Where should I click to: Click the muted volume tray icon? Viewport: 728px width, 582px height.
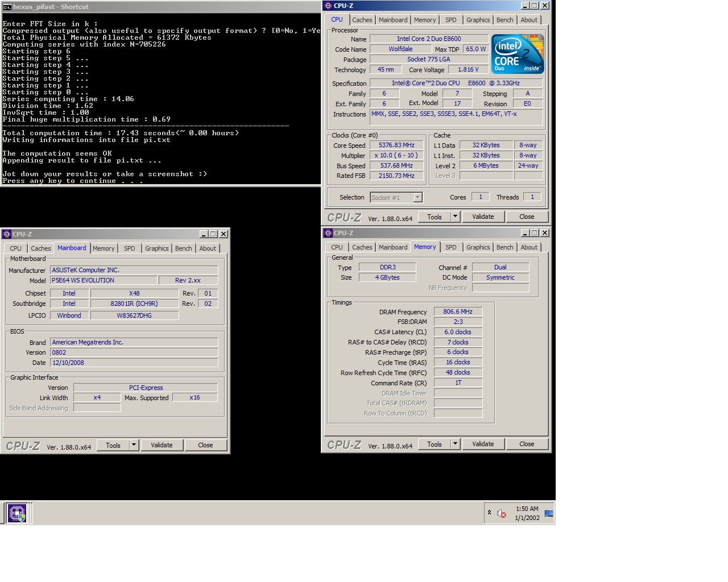click(x=501, y=513)
